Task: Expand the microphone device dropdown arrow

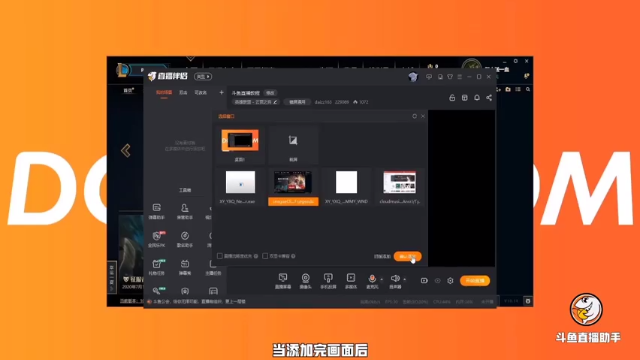Action: click(x=382, y=280)
